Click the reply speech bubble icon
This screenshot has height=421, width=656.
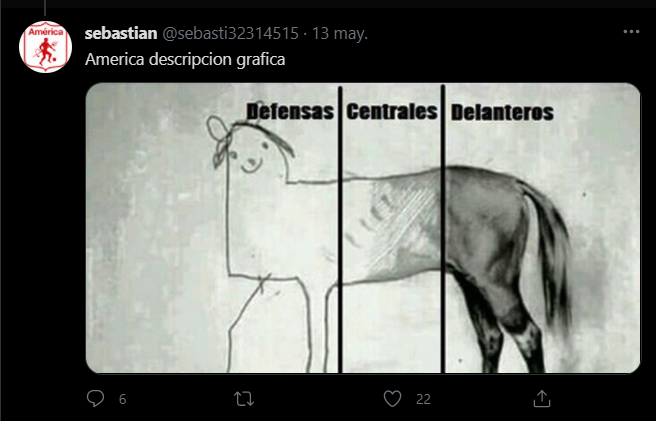(x=95, y=398)
